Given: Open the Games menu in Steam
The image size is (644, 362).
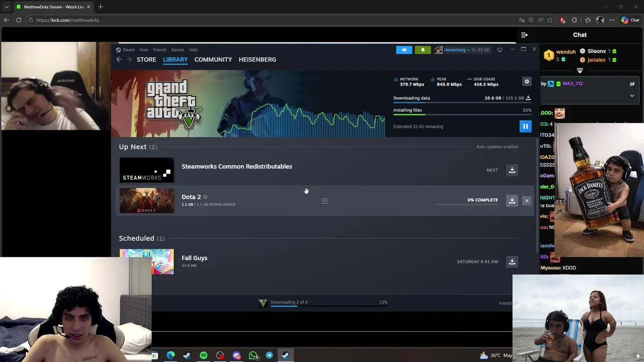Looking at the screenshot, I should (x=178, y=50).
